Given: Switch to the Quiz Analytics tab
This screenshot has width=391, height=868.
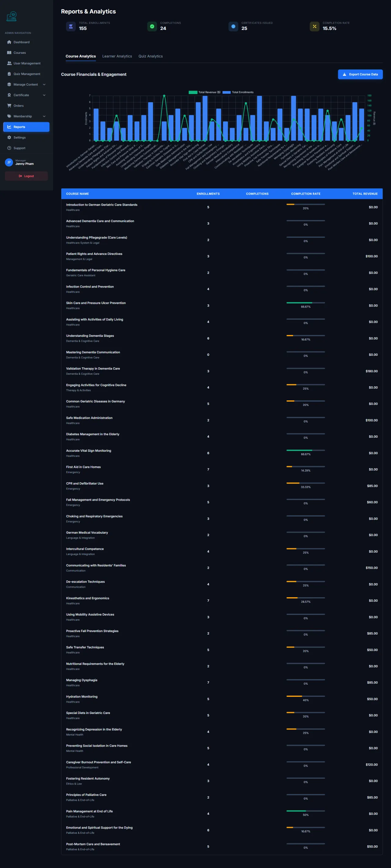Looking at the screenshot, I should [151, 56].
